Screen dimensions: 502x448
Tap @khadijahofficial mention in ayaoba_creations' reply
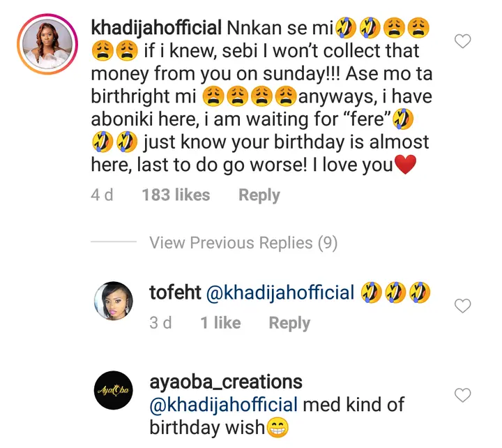click(224, 404)
